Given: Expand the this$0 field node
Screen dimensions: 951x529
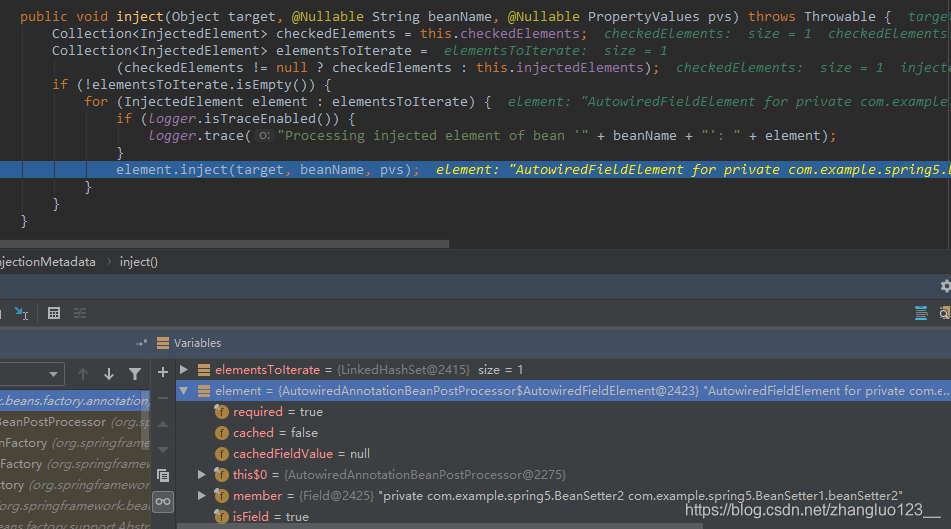Looking at the screenshot, I should click(202, 474).
